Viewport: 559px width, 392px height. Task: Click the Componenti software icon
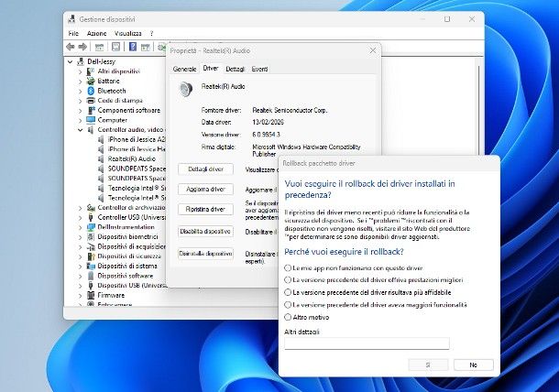[92, 110]
